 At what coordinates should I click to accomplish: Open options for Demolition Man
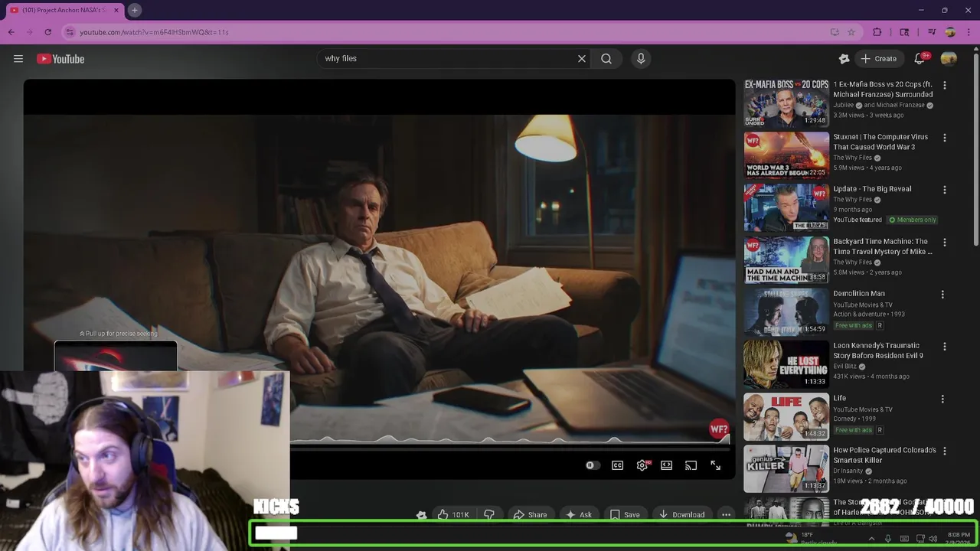(942, 294)
